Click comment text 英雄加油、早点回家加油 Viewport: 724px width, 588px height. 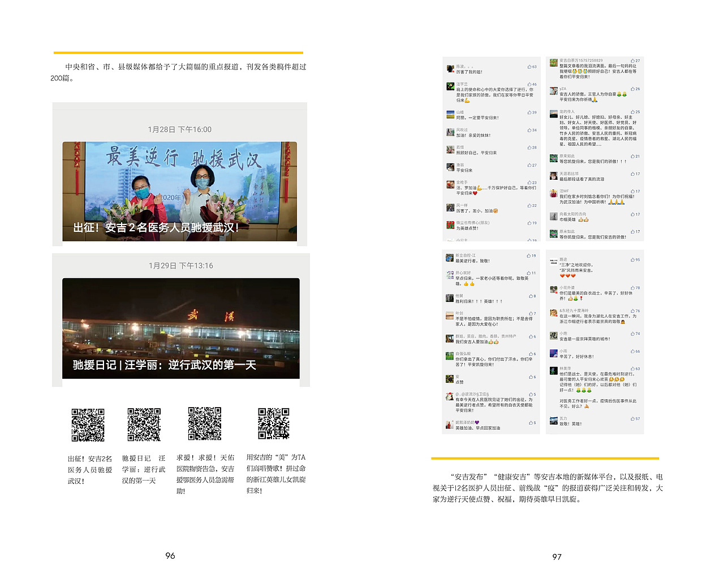[x=478, y=428]
